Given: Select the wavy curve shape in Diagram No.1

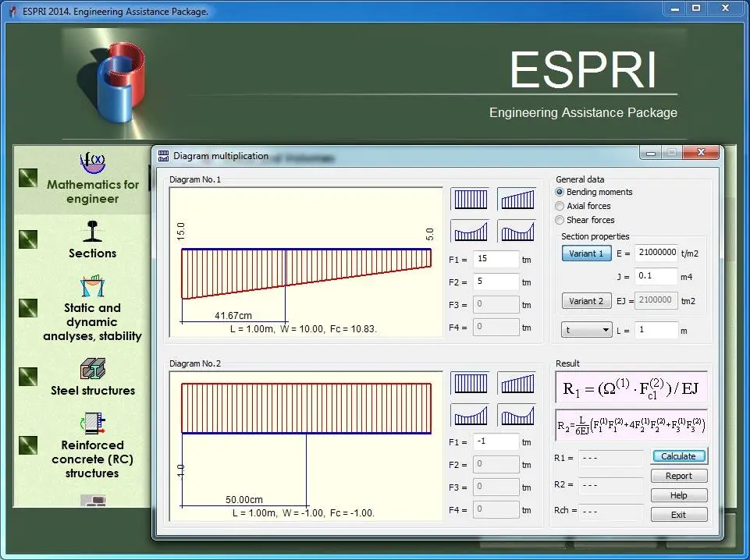Looking at the screenshot, I should 517,232.
